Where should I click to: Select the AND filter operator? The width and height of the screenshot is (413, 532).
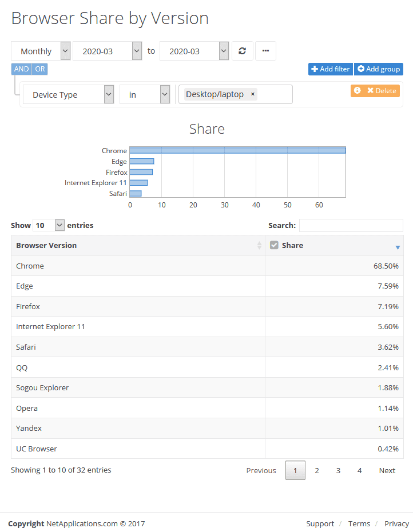(x=21, y=69)
